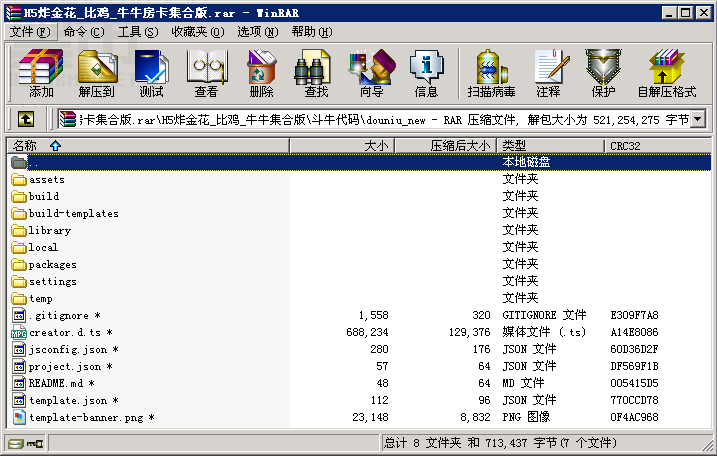Launch the Wizard (向导) icon
Image resolution: width=717 pixels, height=456 pixels.
point(371,73)
